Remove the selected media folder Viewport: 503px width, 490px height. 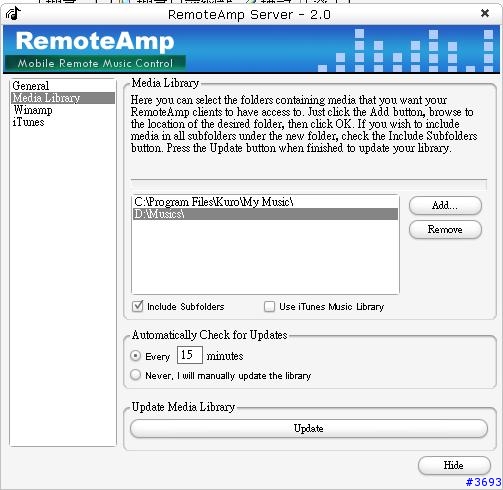(445, 229)
